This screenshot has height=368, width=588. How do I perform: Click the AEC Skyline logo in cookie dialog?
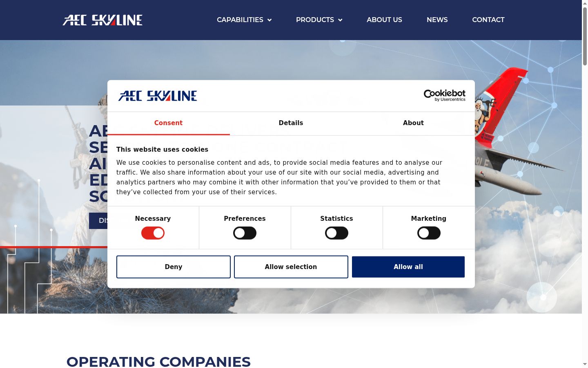coord(158,96)
